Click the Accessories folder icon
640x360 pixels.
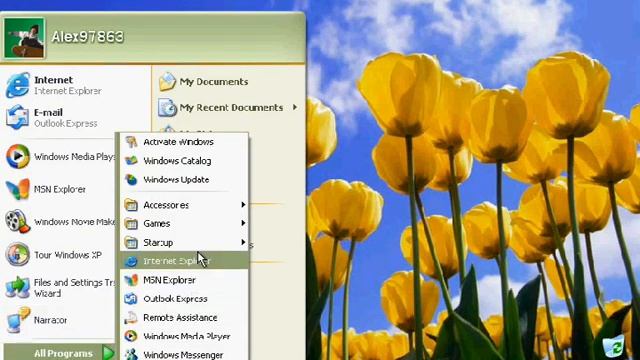[131, 205]
